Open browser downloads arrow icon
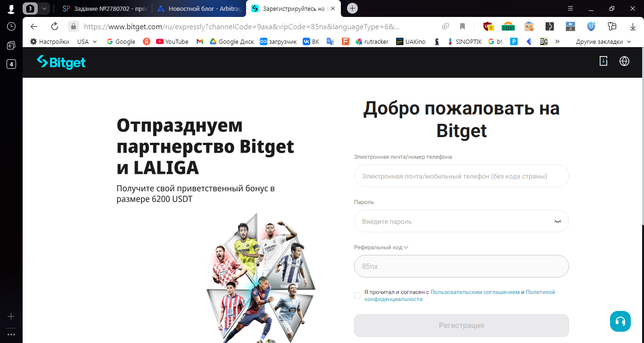The image size is (644, 343). coord(633,26)
